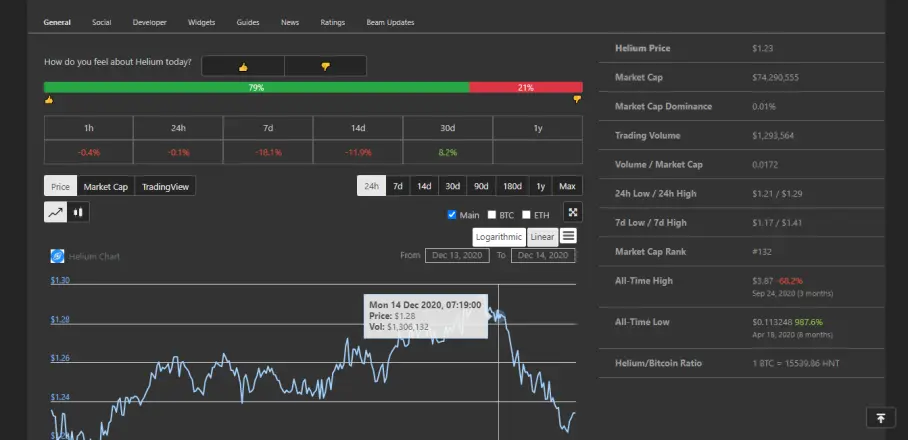Click the 7d Low / 7d High value
Viewport: 908px width, 440px height.
coord(777,222)
